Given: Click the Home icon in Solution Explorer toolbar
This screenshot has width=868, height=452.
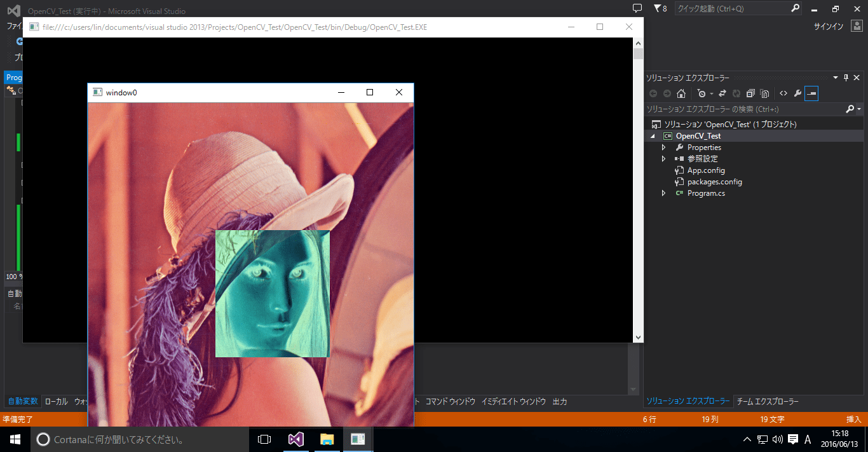Looking at the screenshot, I should pyautogui.click(x=681, y=93).
